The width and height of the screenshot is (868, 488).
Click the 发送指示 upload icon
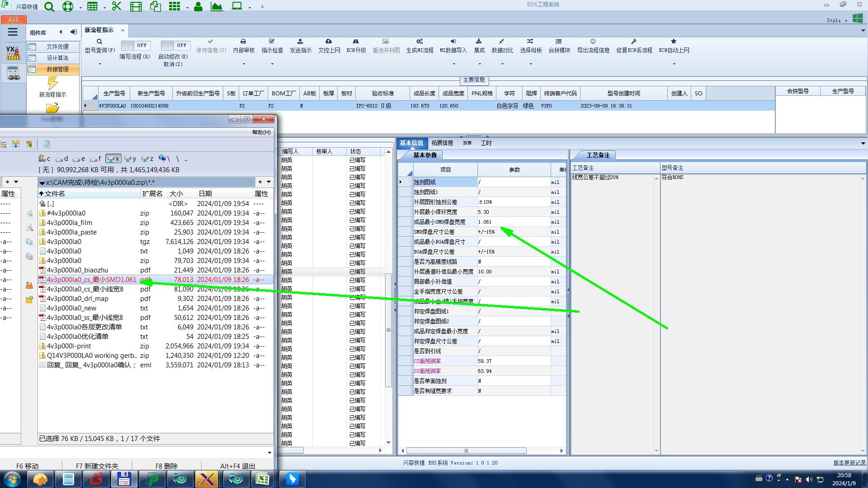pos(300,42)
